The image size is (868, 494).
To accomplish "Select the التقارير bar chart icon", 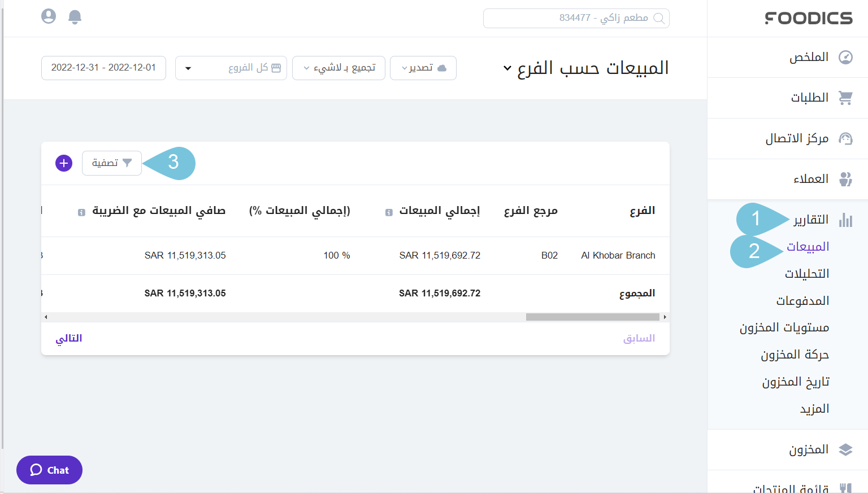I will point(846,220).
